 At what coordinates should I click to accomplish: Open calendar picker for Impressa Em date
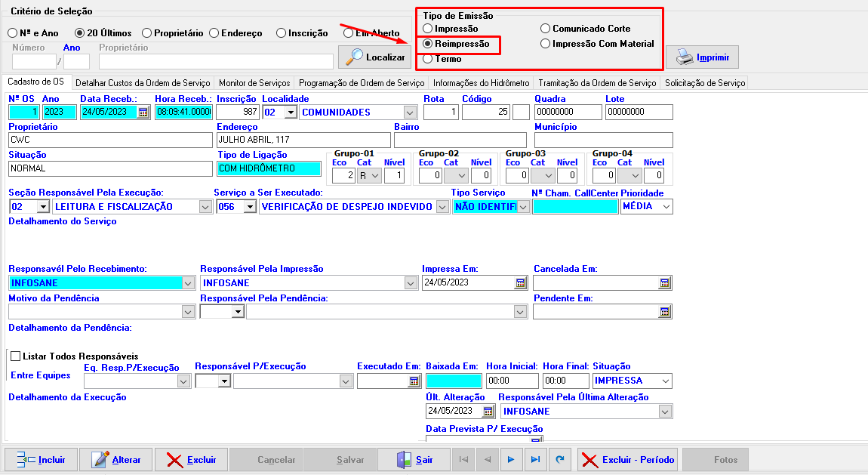tap(520, 283)
